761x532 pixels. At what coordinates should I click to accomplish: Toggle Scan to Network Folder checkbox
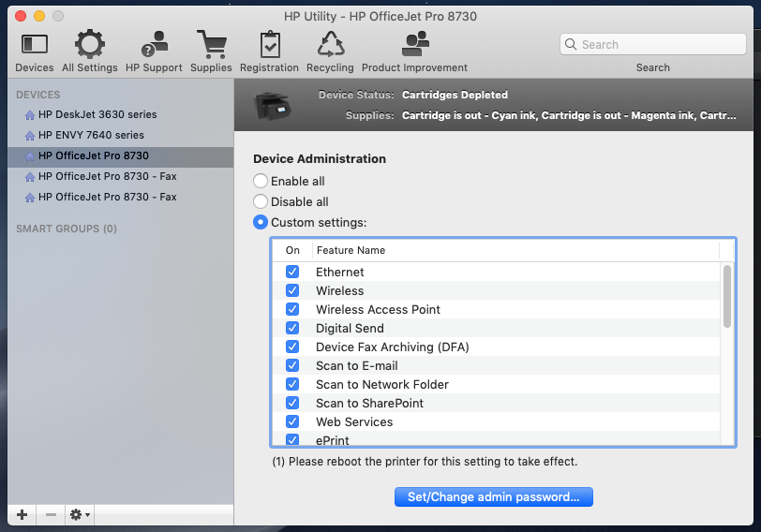[292, 384]
